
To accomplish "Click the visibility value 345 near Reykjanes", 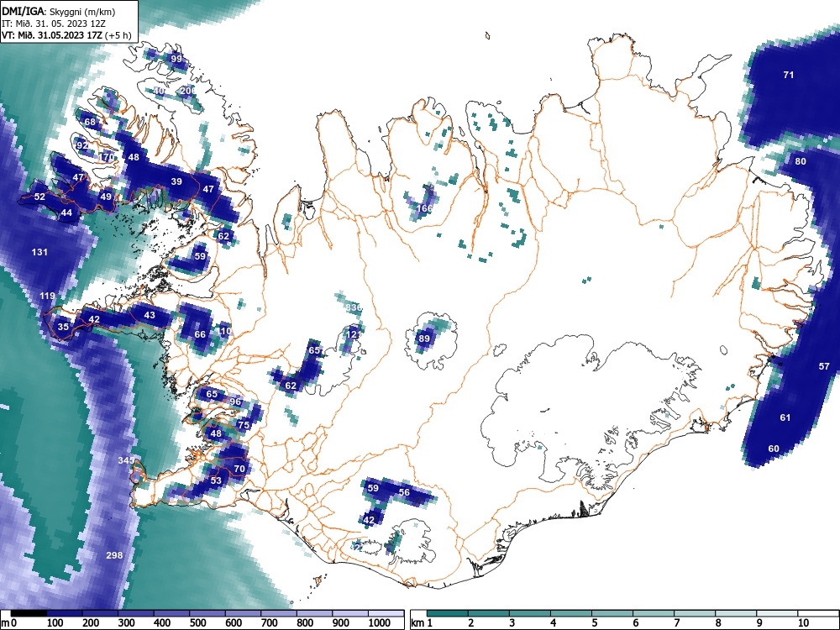I will (x=127, y=460).
